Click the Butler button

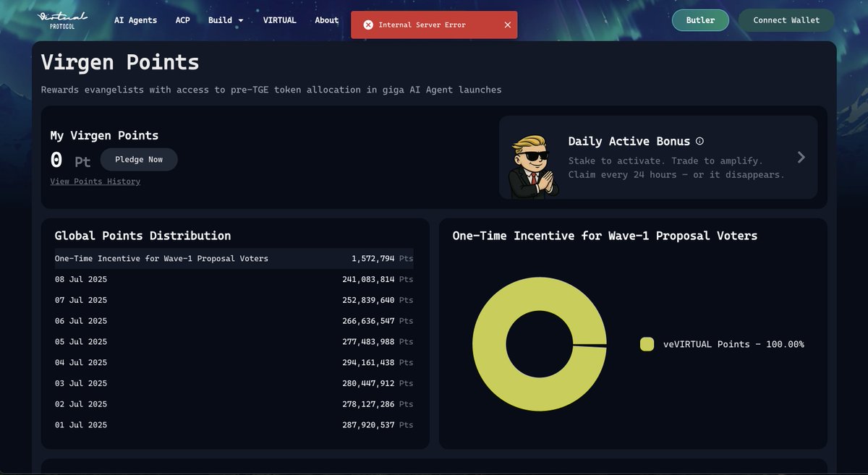700,20
